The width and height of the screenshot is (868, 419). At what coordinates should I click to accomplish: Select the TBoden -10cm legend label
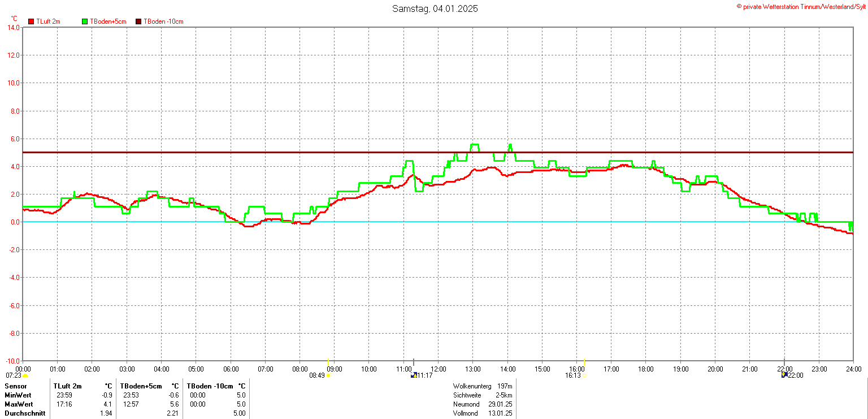click(163, 21)
